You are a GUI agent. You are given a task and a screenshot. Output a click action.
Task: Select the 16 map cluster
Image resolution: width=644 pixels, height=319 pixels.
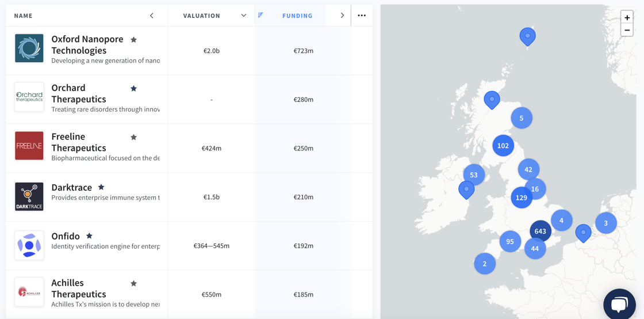(x=535, y=189)
